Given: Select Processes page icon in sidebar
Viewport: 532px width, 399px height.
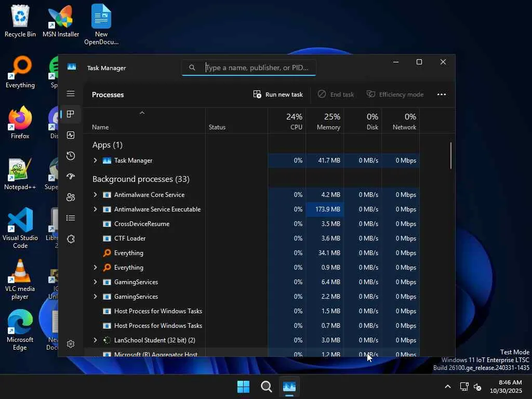Looking at the screenshot, I should point(71,114).
